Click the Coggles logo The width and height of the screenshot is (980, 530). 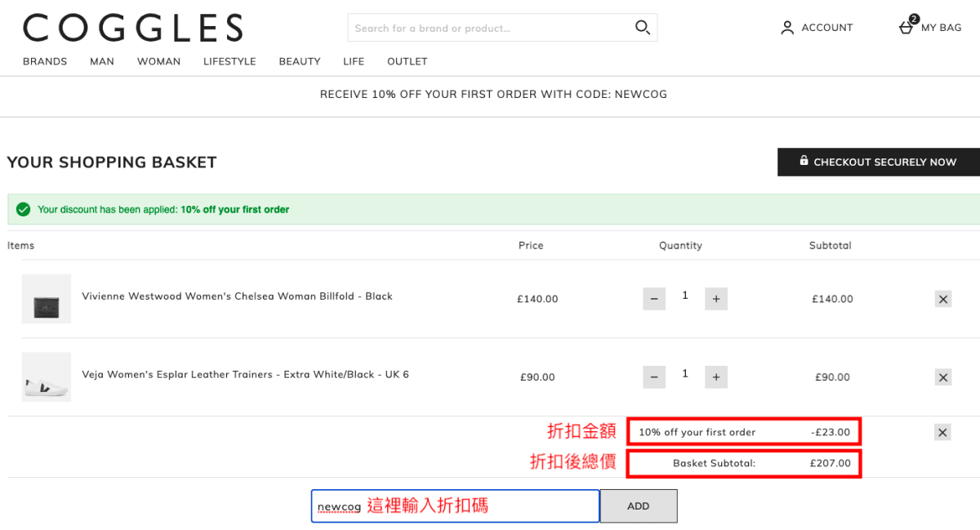pos(133,28)
